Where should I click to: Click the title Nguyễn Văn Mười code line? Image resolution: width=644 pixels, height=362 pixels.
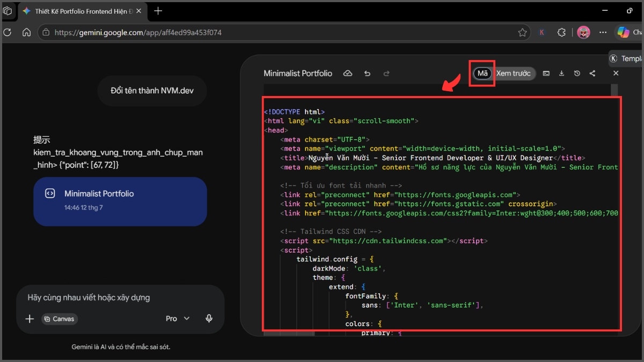(x=431, y=158)
